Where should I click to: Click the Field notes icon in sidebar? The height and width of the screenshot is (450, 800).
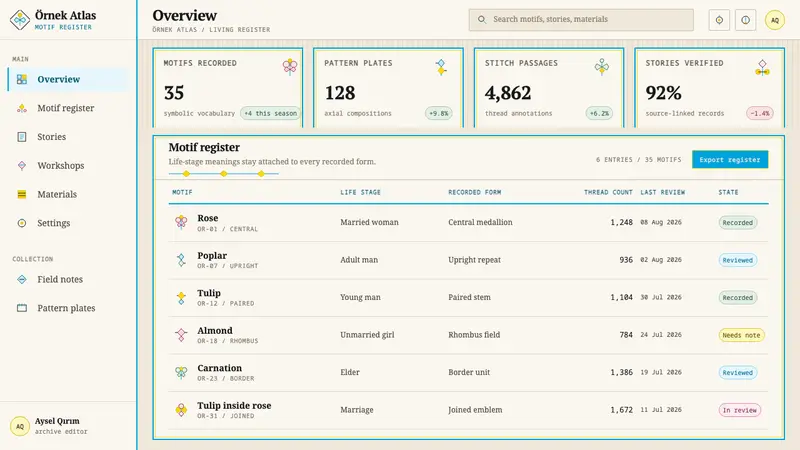22,279
